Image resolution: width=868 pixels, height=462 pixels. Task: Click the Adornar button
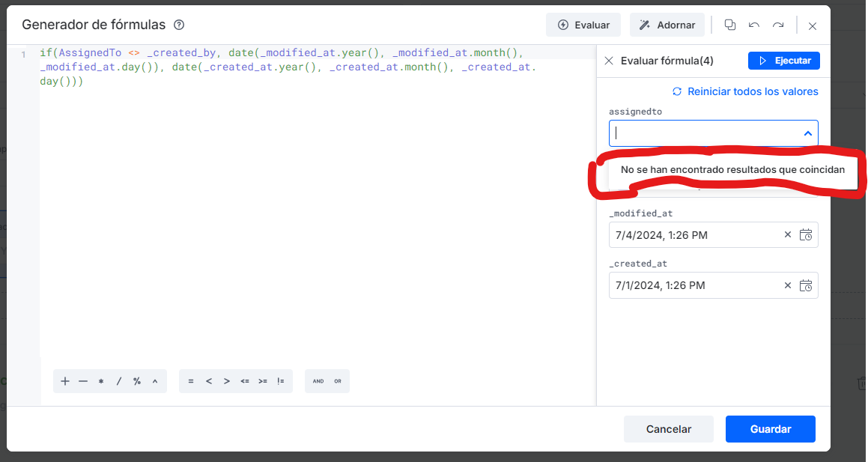pos(667,24)
